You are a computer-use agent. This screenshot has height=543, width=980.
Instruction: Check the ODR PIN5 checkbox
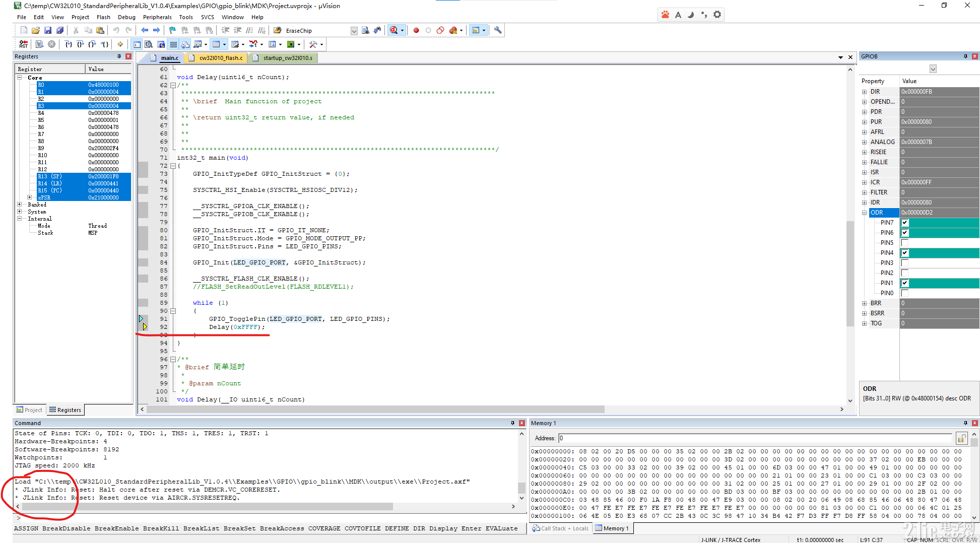905,243
